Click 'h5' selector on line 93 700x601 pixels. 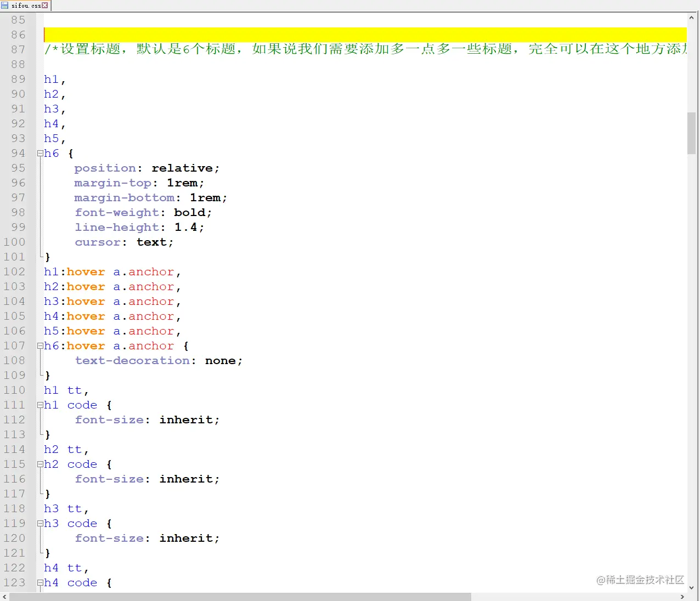tap(51, 139)
